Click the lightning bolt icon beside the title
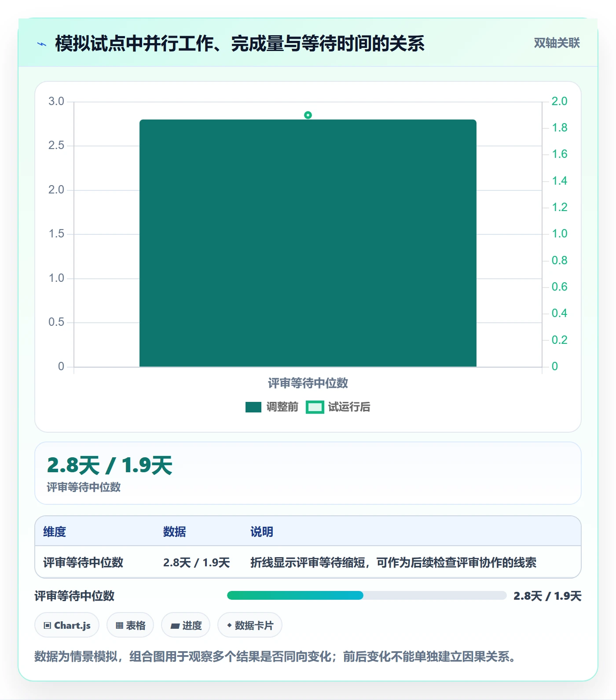The width and height of the screenshot is (616, 700). (x=42, y=44)
